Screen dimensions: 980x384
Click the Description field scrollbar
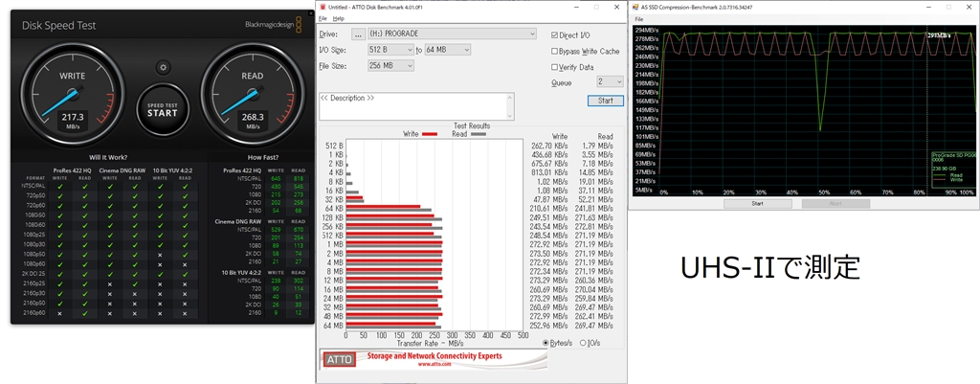pos(511,106)
